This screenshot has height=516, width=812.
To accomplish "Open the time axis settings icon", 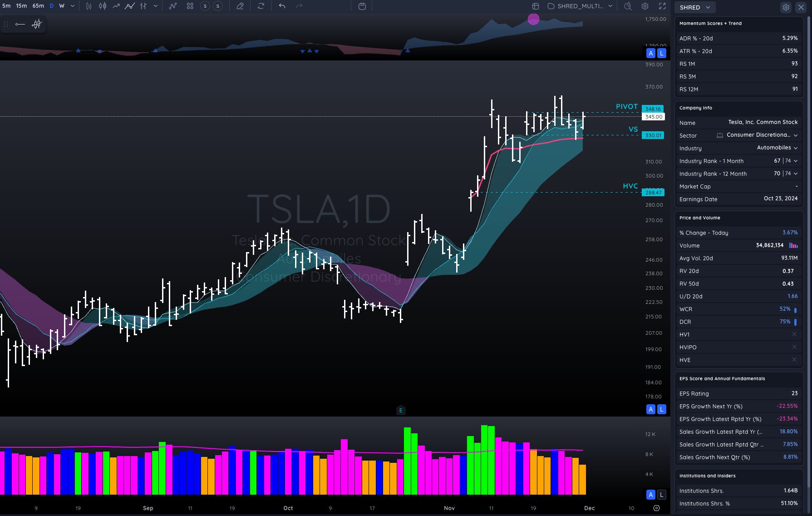I will pyautogui.click(x=656, y=508).
